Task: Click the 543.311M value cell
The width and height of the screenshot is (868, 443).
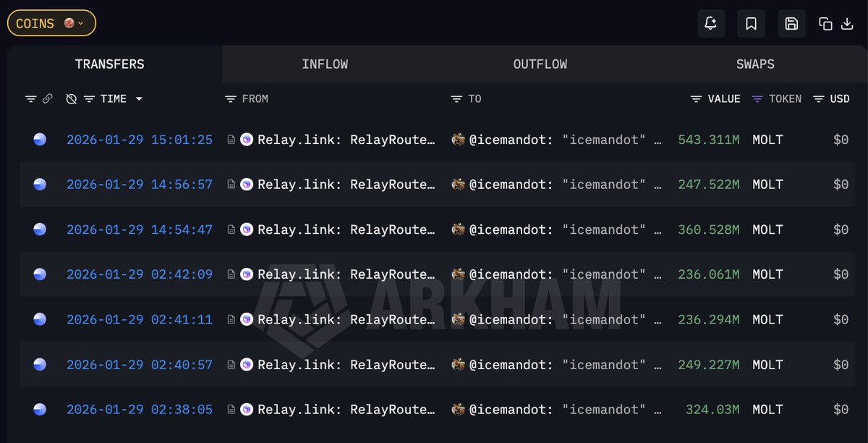Action: click(709, 140)
